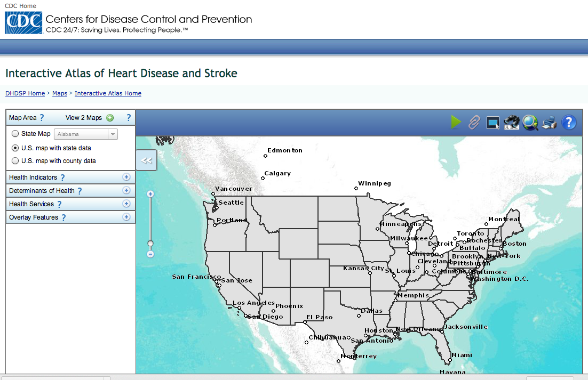The image size is (588, 380).
Task: Choose U.S. map with county data
Action: click(x=15, y=160)
